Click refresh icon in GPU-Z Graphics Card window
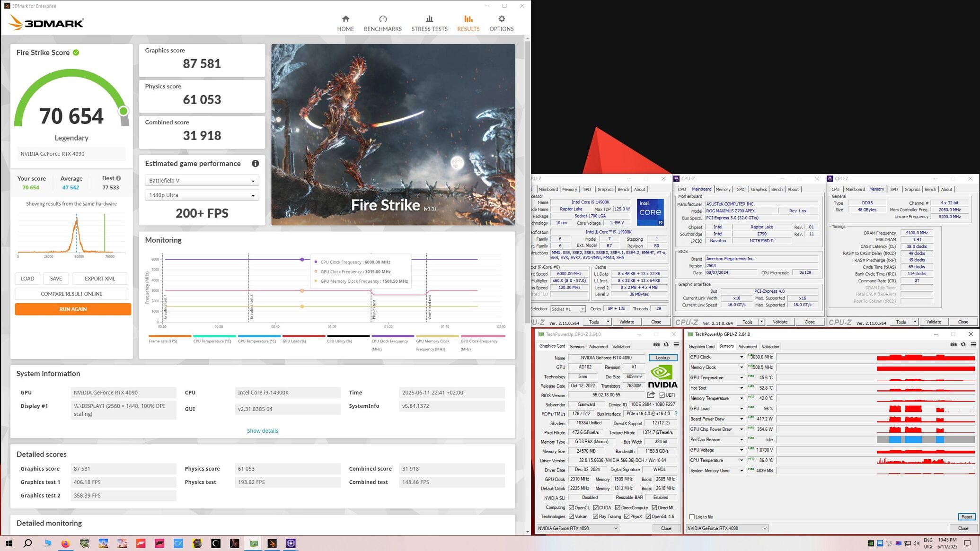Screen dimensions: 980x551 (x=666, y=345)
